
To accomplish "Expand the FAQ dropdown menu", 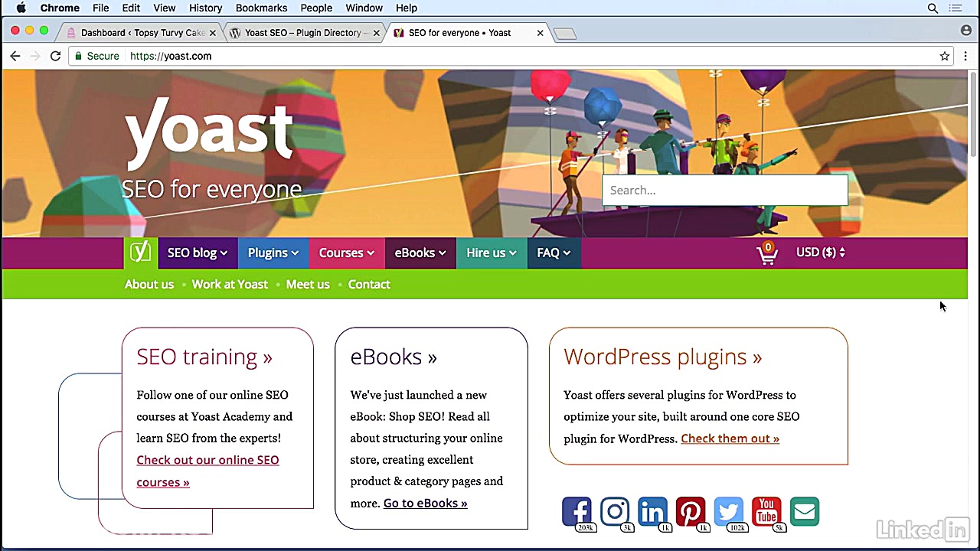I will pos(554,253).
